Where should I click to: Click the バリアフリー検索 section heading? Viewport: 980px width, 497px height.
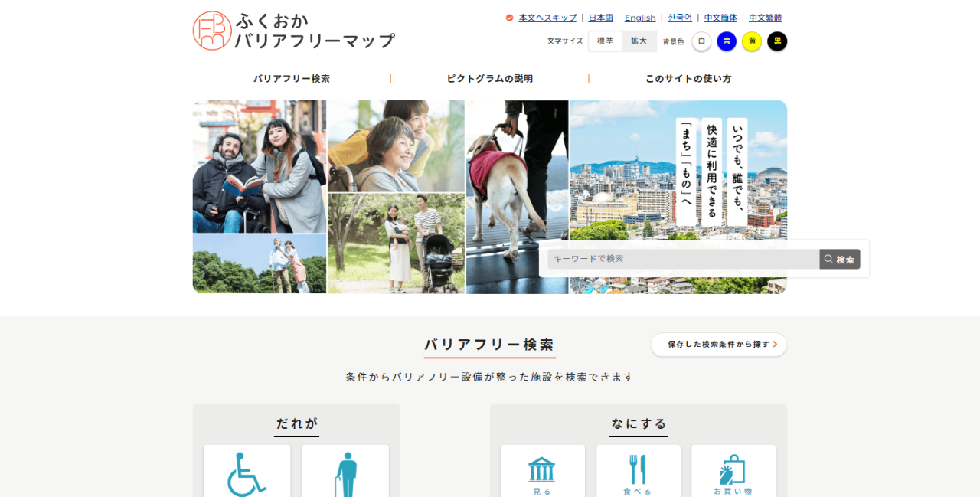coord(490,345)
